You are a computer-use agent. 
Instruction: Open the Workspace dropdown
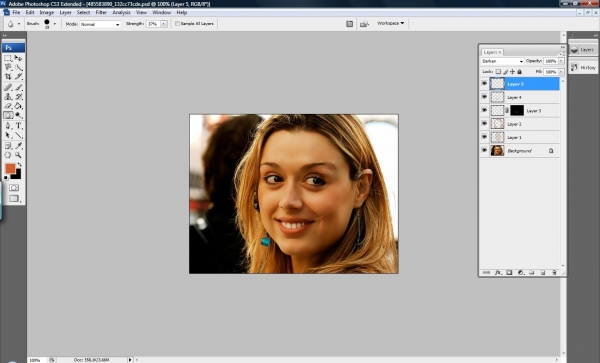coord(390,23)
